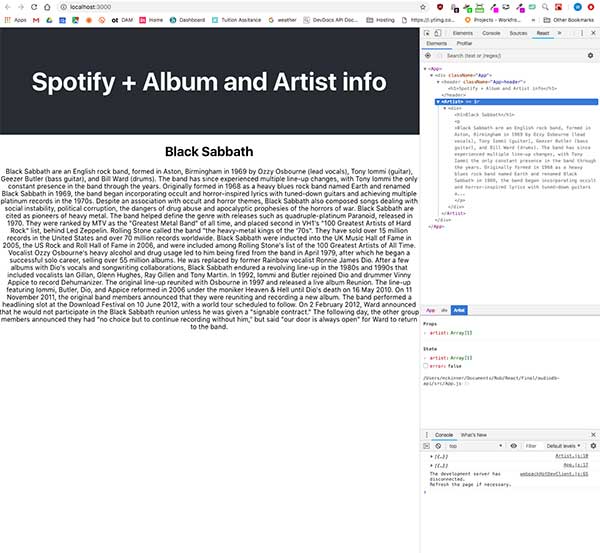The width and height of the screenshot is (600, 553).
Task: Open React DevTools settings gear
Action: click(590, 56)
